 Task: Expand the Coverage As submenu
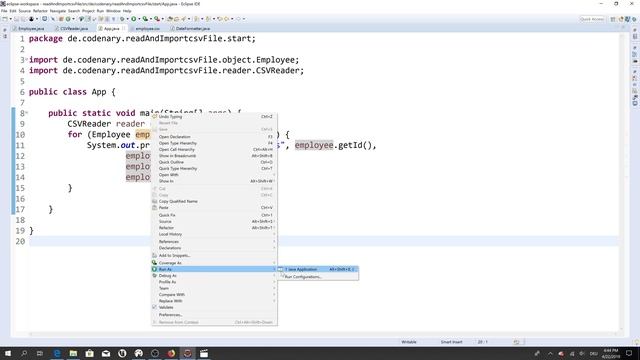[x=214, y=263]
